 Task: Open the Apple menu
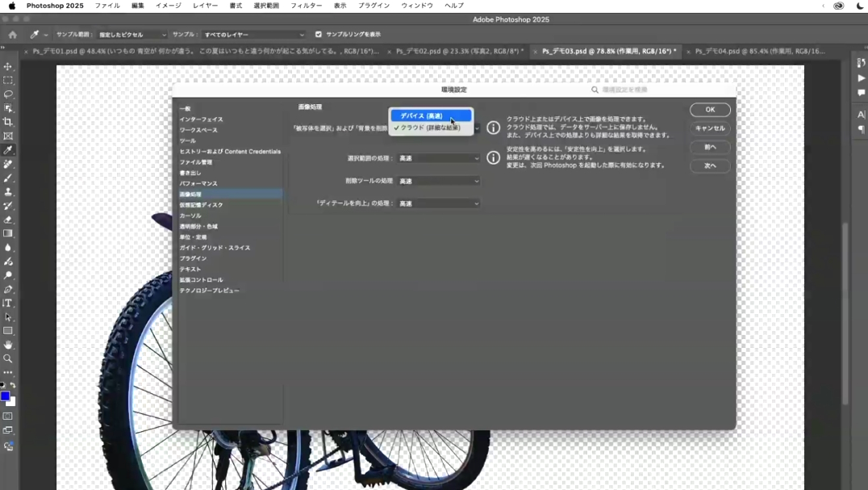[x=11, y=6]
